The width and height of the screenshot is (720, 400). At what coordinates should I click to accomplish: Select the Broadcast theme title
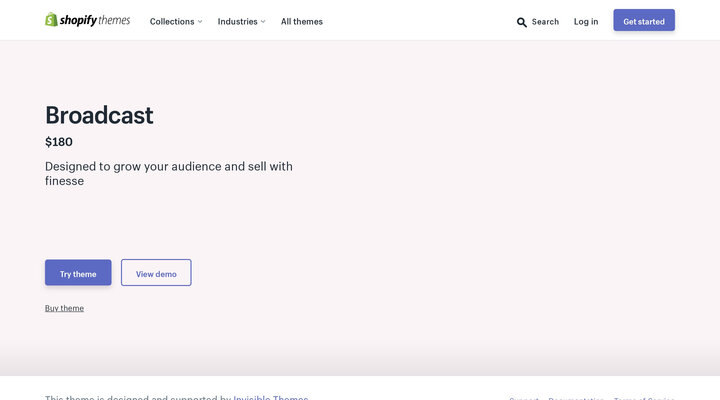pyautogui.click(x=99, y=115)
